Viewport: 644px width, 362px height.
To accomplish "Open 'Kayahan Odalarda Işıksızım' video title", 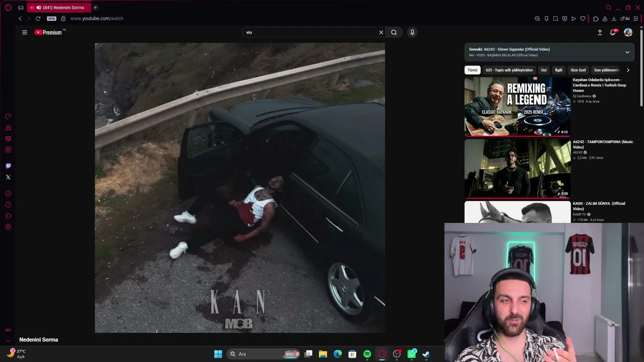I will [599, 85].
